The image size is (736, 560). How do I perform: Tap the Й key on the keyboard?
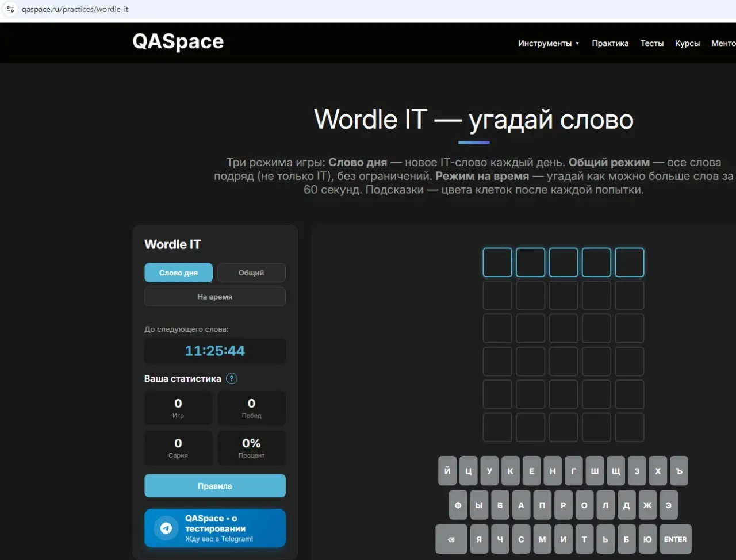click(447, 471)
